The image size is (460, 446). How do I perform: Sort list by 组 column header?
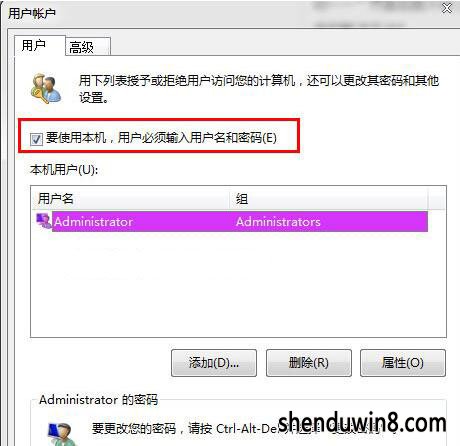[x=328, y=199]
